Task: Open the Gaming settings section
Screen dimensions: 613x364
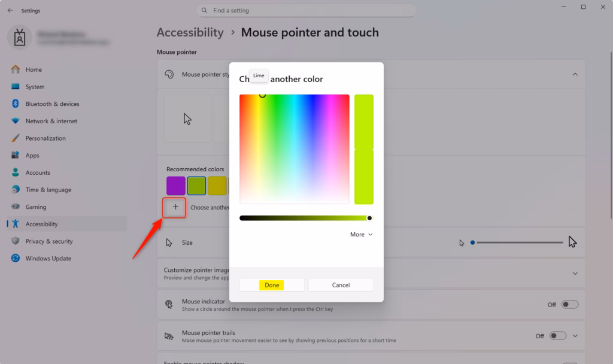Action: [35, 207]
